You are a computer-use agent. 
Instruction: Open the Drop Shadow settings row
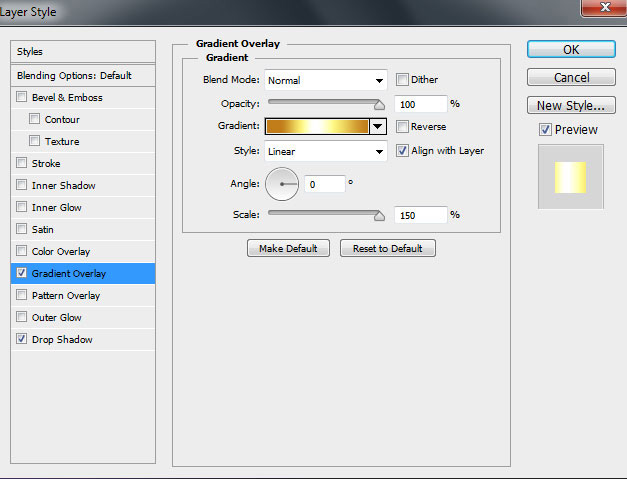click(x=83, y=339)
